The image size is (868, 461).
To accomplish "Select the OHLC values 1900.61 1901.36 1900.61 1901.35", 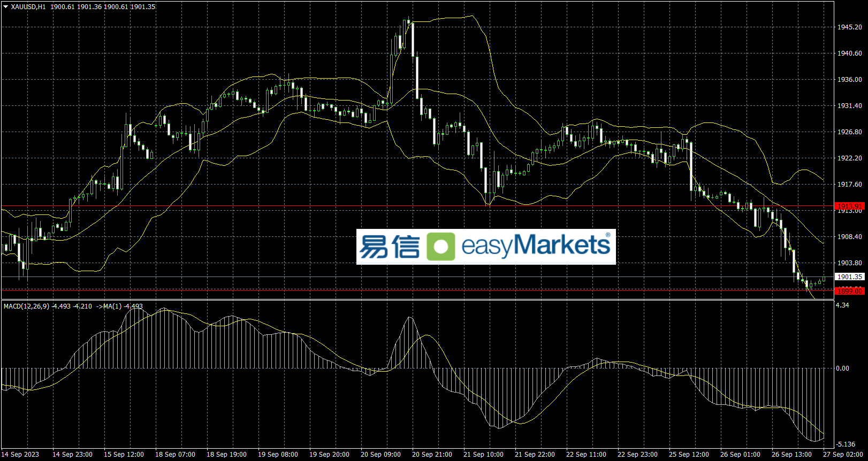I will (x=103, y=7).
